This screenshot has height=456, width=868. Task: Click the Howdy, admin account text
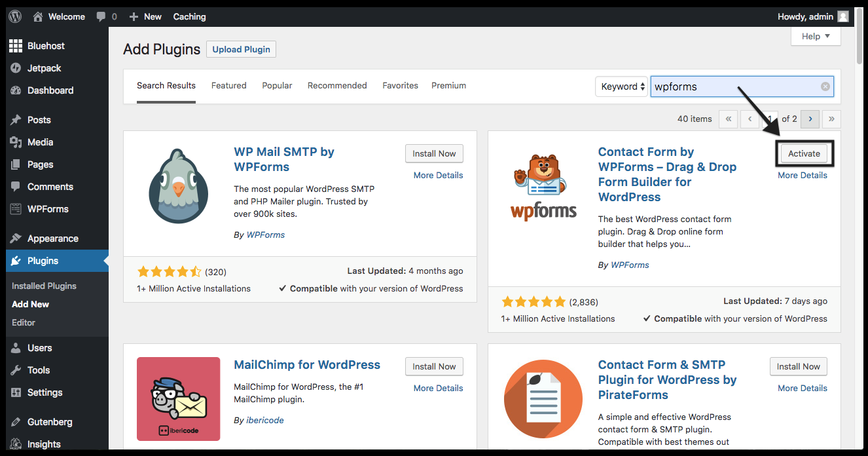(x=805, y=16)
